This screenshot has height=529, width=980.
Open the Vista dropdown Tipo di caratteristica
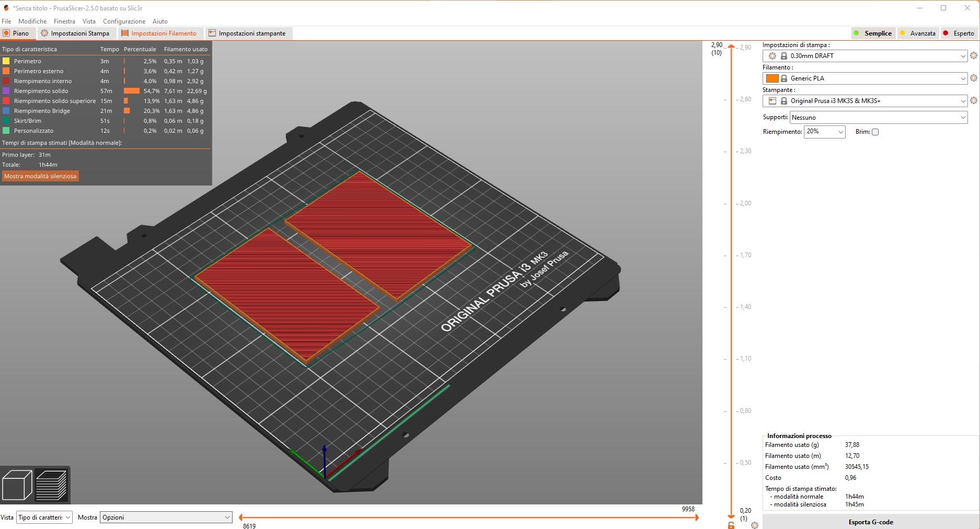[44, 517]
